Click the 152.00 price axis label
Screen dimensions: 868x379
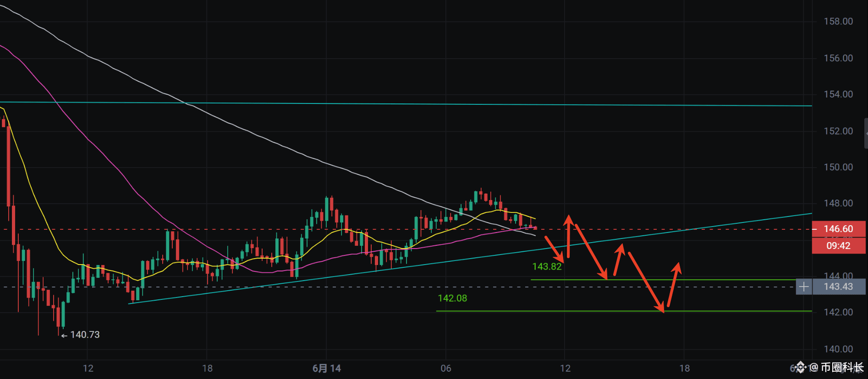pyautogui.click(x=838, y=131)
